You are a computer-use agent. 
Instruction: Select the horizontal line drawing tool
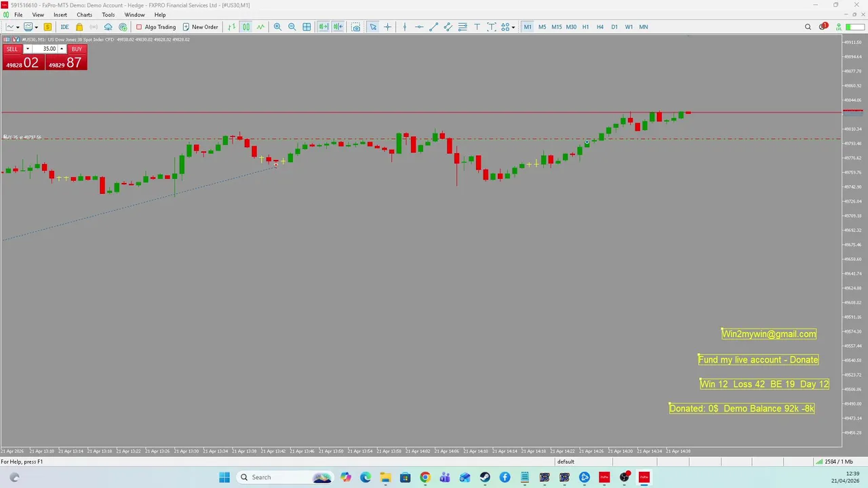[x=419, y=27]
